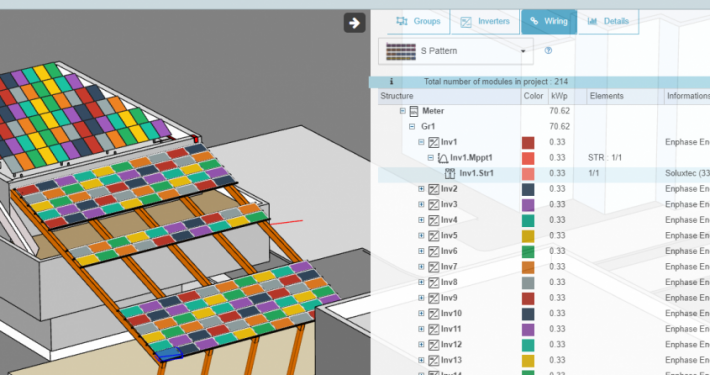710x375 pixels.
Task: Click the Inv5 inverter icon
Action: pos(433,236)
